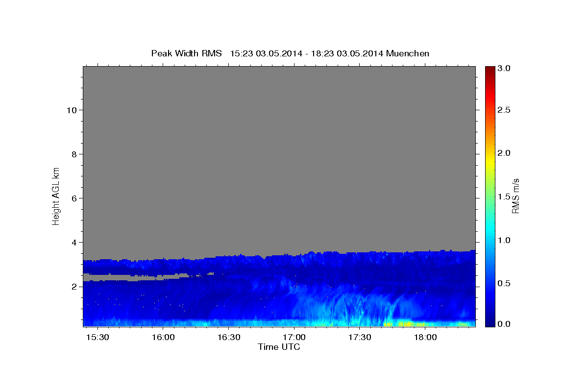Click the colorbar value 2.0

coord(505,153)
